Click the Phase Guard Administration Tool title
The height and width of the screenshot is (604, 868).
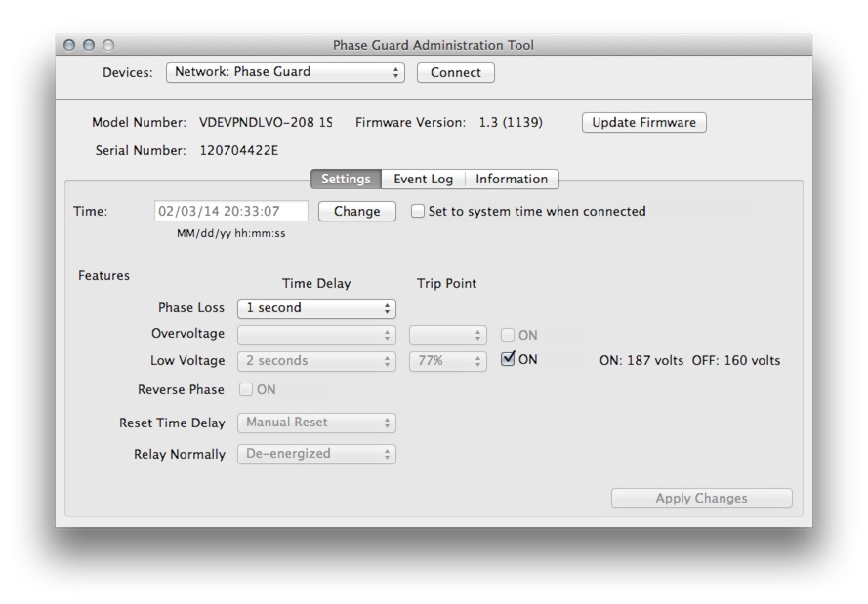click(434, 45)
